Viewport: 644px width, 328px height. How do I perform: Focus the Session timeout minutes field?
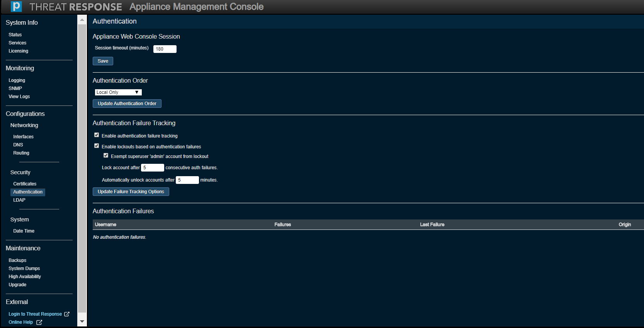(165, 49)
